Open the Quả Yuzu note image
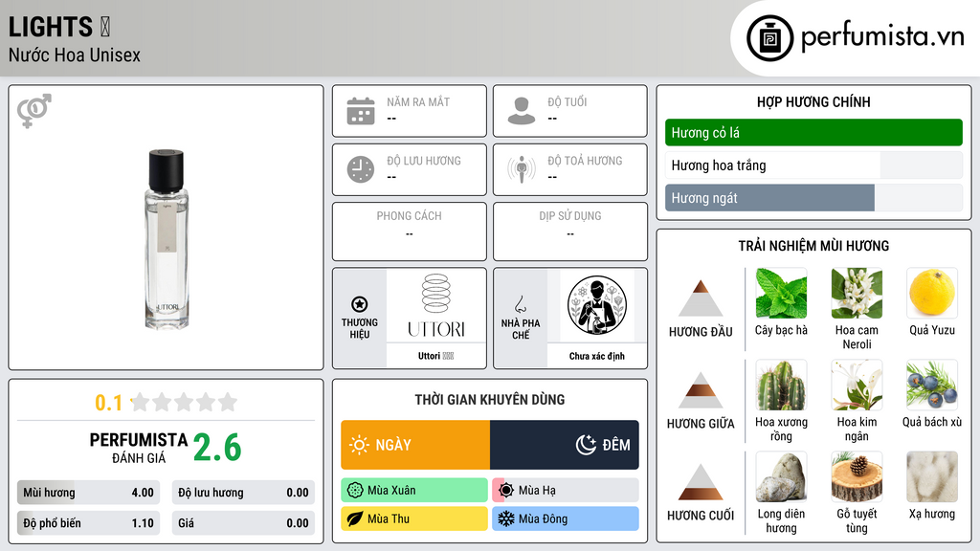The height and width of the screenshot is (551, 980). click(932, 294)
